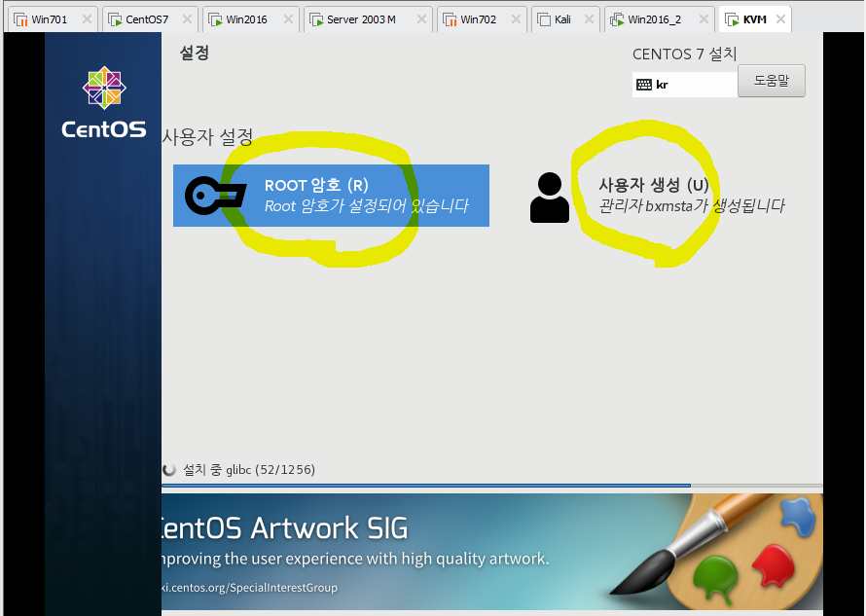Click the root password key icon
The image size is (866, 616).
(x=215, y=196)
